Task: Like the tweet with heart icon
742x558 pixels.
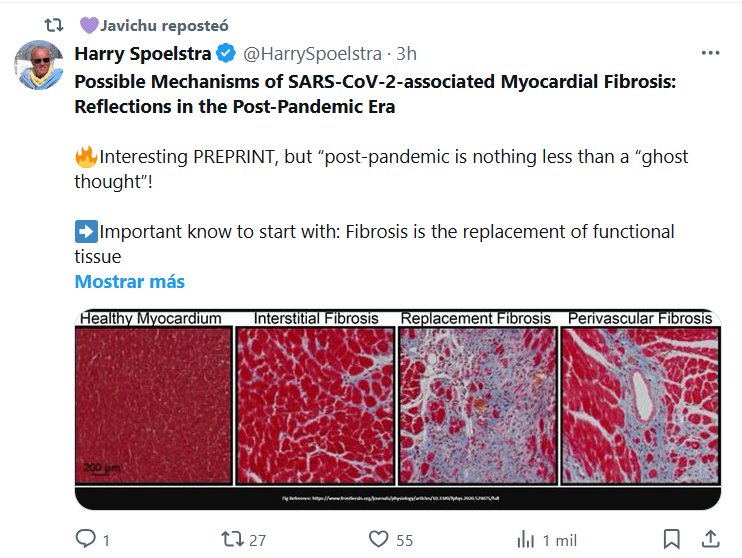Action: 378,539
